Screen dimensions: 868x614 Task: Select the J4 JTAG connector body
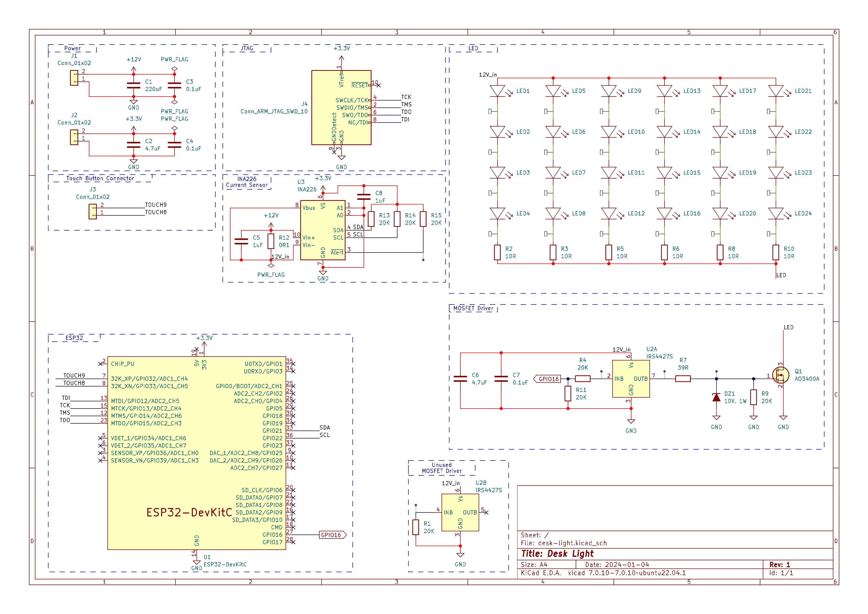(x=341, y=107)
